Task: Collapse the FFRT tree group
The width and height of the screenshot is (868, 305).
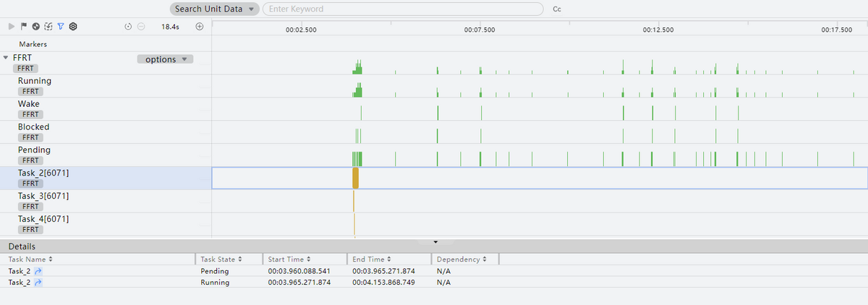Action: pos(7,58)
